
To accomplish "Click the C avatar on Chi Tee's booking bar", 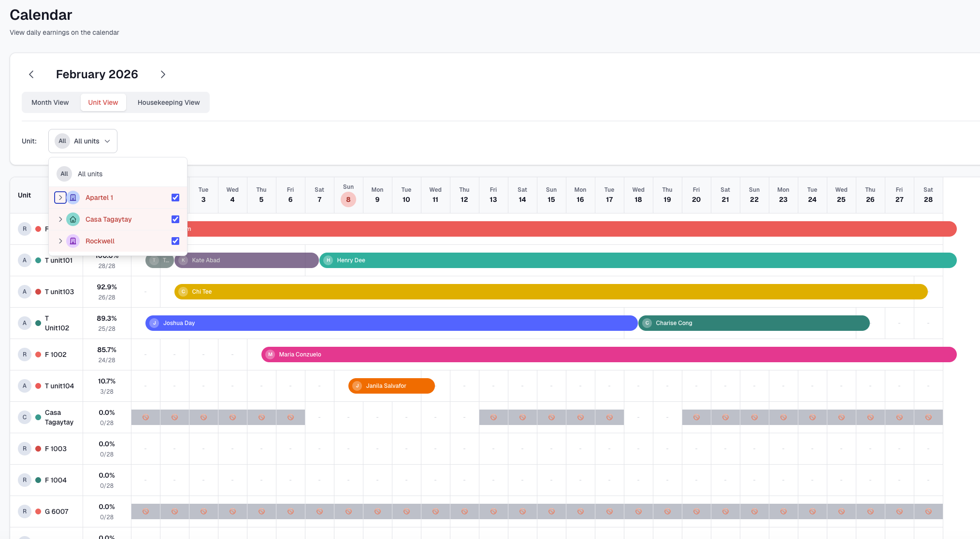I will pyautogui.click(x=183, y=291).
